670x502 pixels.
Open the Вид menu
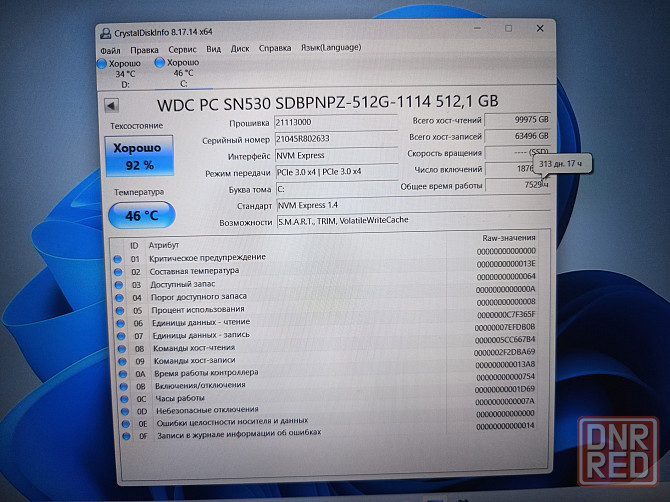(x=214, y=49)
